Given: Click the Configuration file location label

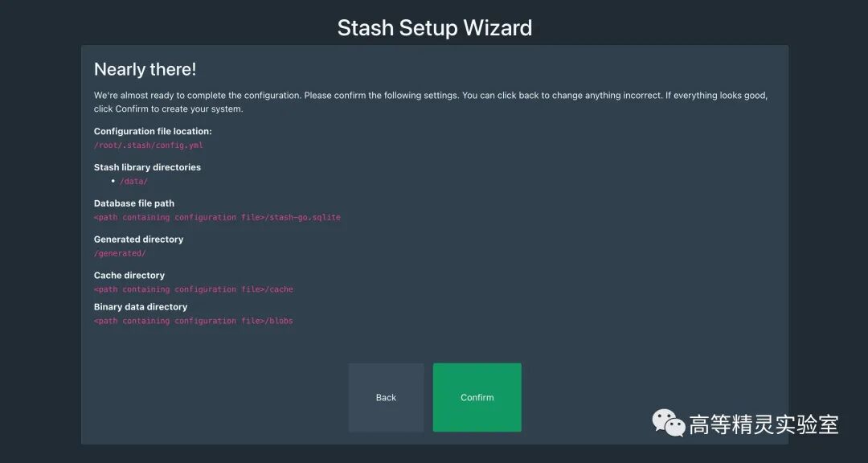Looking at the screenshot, I should [x=153, y=131].
